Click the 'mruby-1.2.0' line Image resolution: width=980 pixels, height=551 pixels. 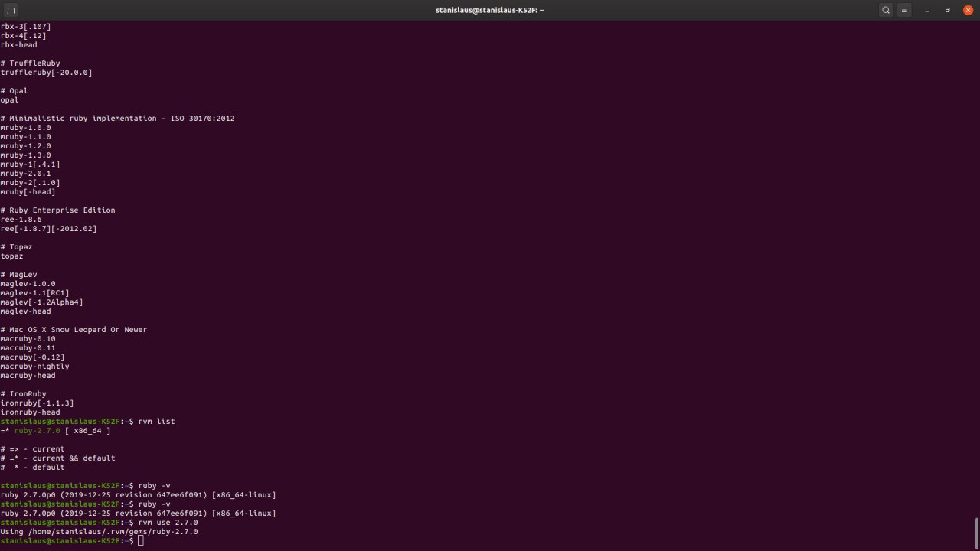click(x=26, y=146)
